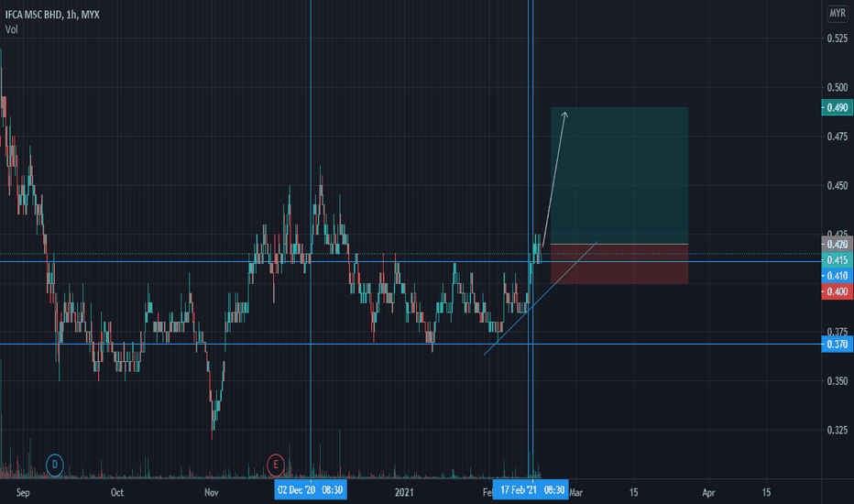854x504 pixels.
Task: Click the Vol indicator label
Action: pos(11,29)
